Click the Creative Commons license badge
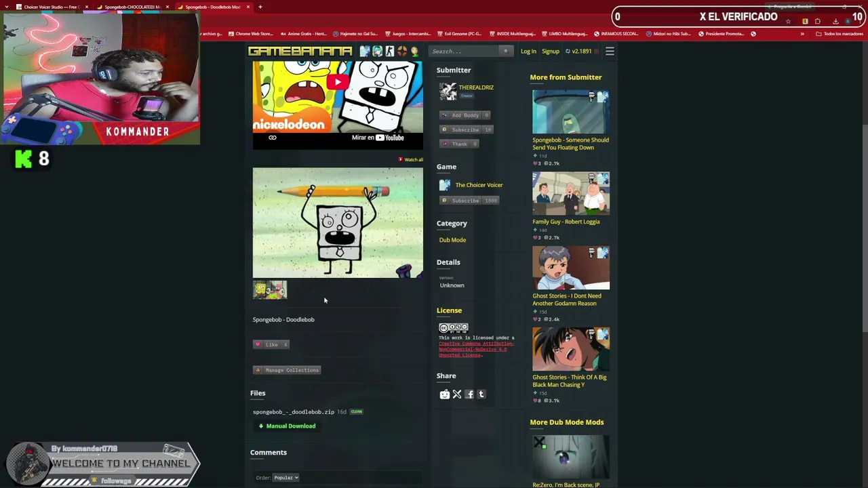Viewport: 868px width, 488px height. pyautogui.click(x=454, y=328)
